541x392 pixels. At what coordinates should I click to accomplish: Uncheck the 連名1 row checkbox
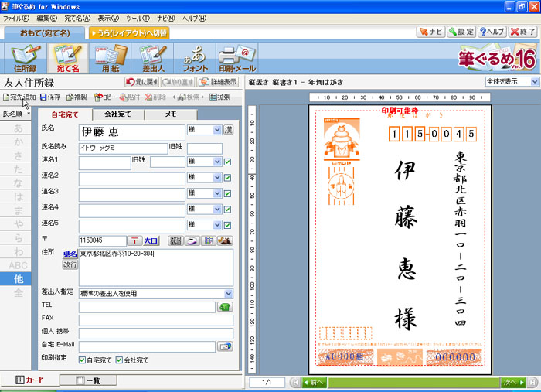(x=227, y=162)
